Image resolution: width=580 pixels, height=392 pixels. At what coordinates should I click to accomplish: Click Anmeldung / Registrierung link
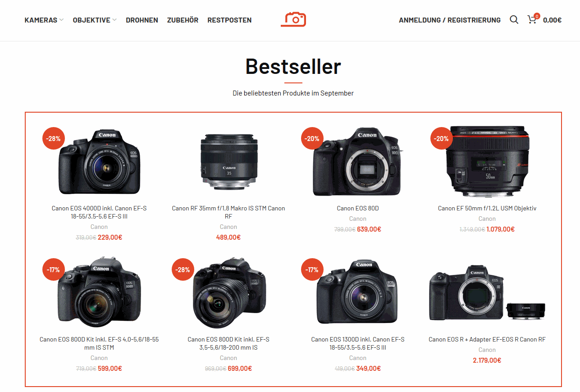[x=450, y=20]
